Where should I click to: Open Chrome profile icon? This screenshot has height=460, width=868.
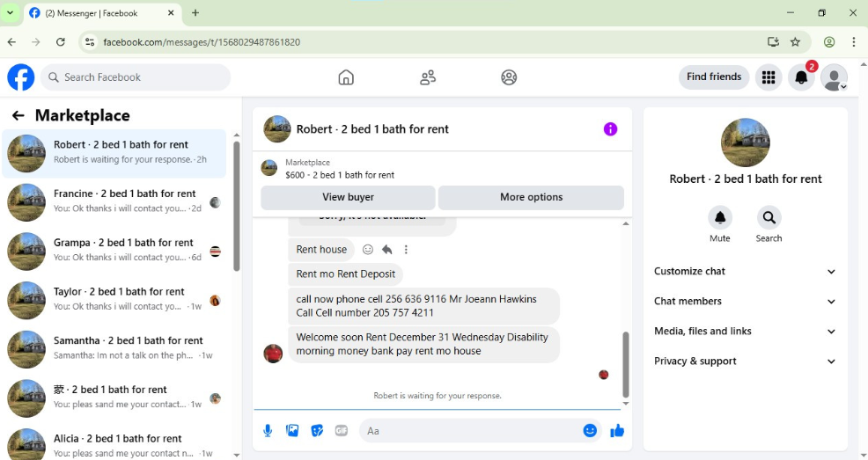click(x=829, y=42)
